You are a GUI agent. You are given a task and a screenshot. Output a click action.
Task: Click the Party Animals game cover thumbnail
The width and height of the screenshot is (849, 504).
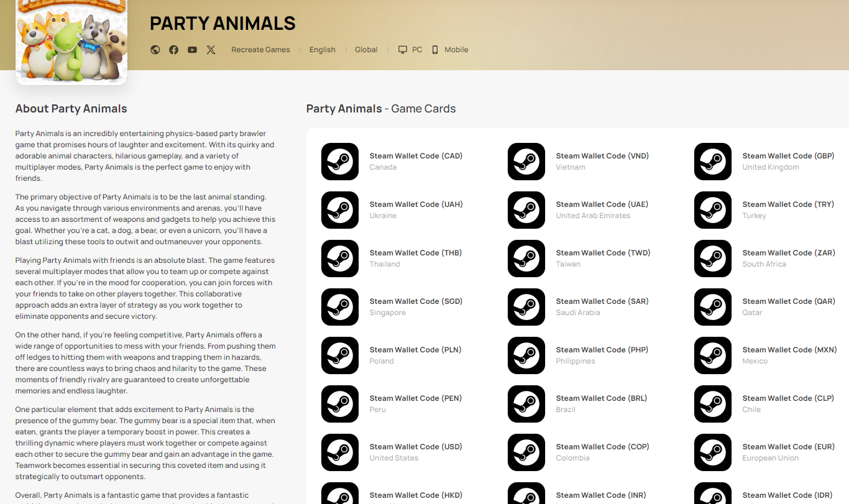tap(71, 42)
